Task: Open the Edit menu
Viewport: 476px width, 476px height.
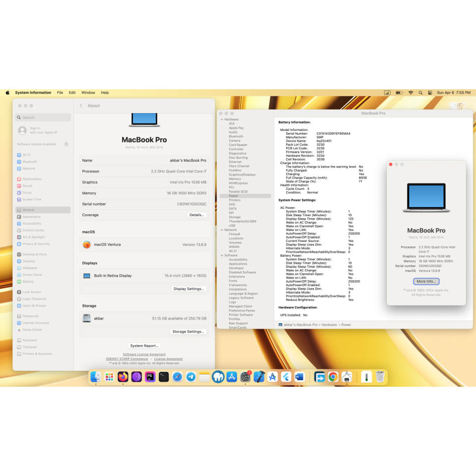Action: (x=72, y=93)
